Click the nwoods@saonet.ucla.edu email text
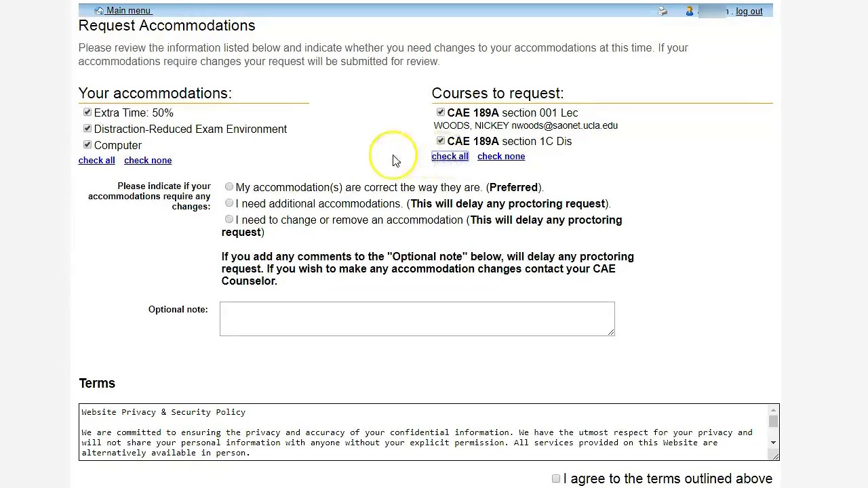This screenshot has width=868, height=488. click(x=564, y=125)
